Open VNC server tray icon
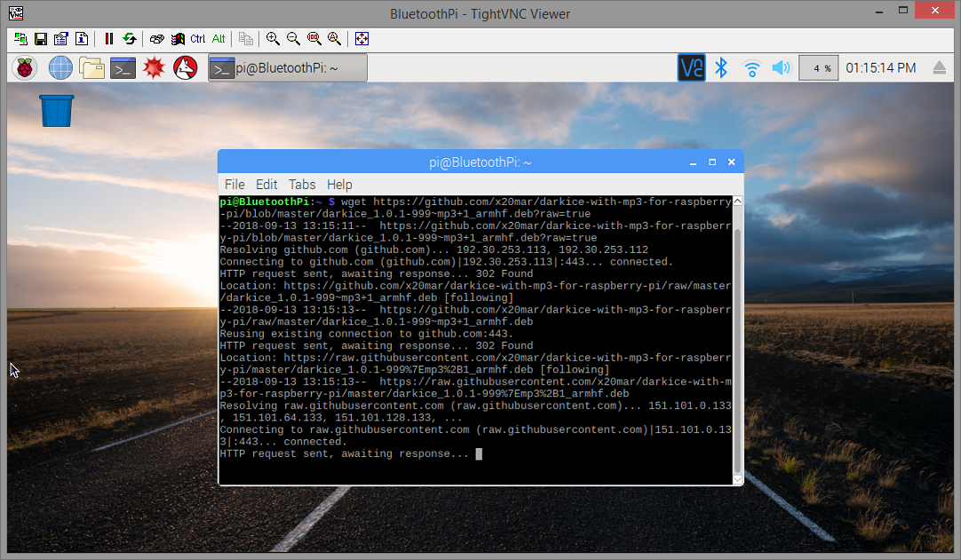The width and height of the screenshot is (961, 560). point(691,68)
